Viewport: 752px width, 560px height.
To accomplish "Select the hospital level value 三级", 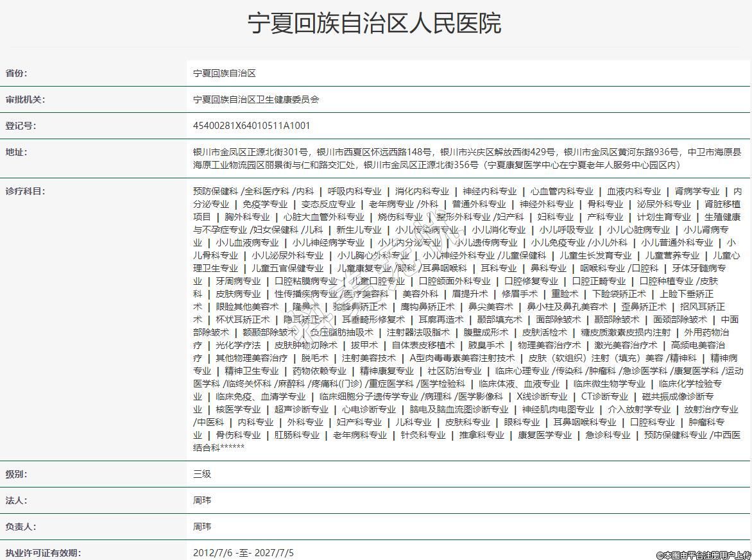I will 202,475.
